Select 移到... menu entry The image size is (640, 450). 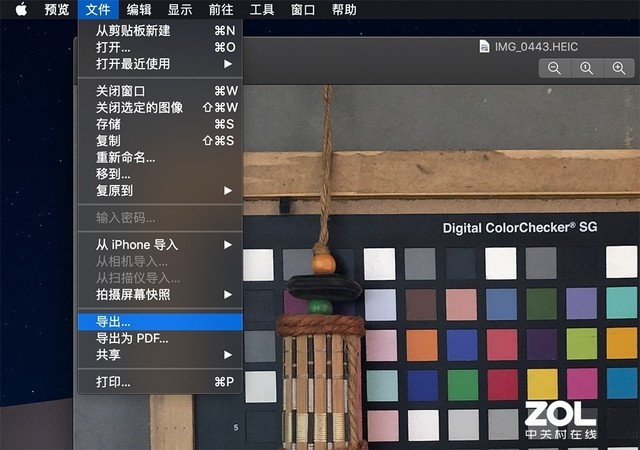pos(160,174)
